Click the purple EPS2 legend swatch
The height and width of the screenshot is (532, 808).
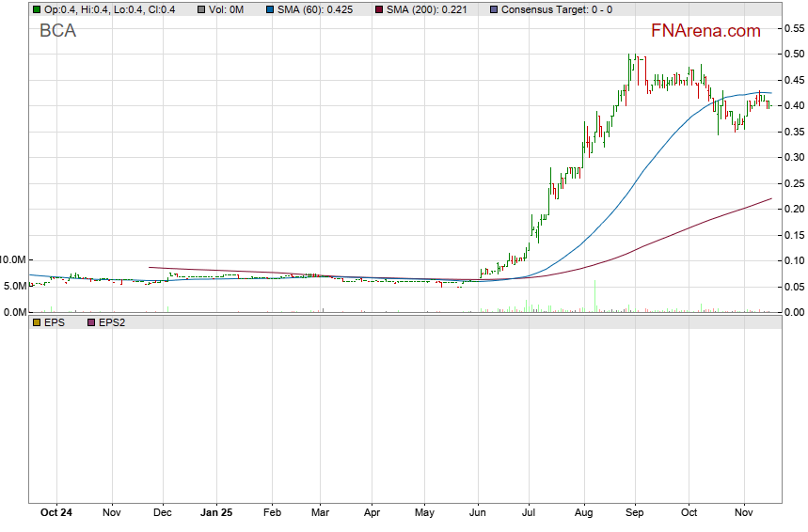(x=91, y=322)
